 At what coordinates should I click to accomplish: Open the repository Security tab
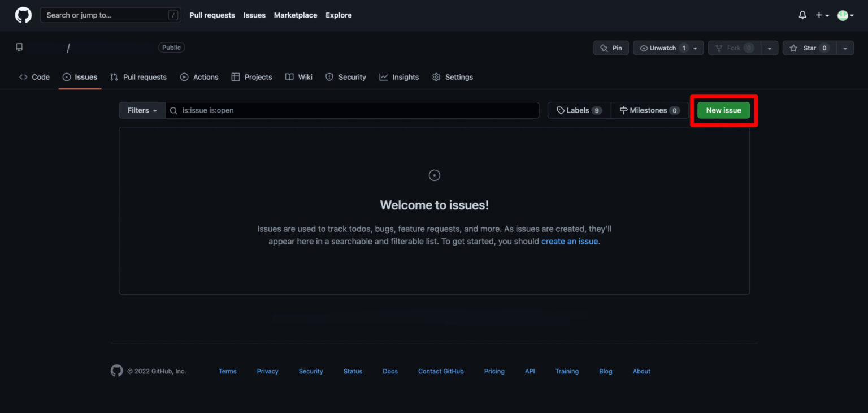pyautogui.click(x=346, y=77)
